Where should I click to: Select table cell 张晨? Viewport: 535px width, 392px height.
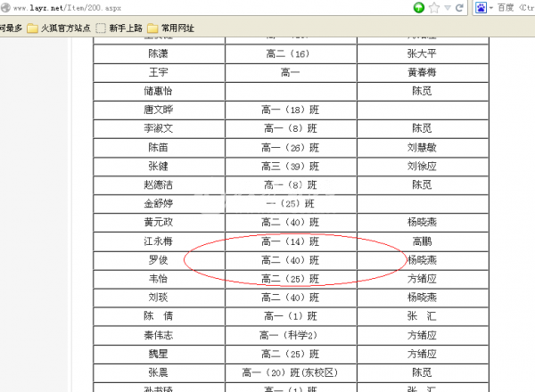click(x=159, y=372)
